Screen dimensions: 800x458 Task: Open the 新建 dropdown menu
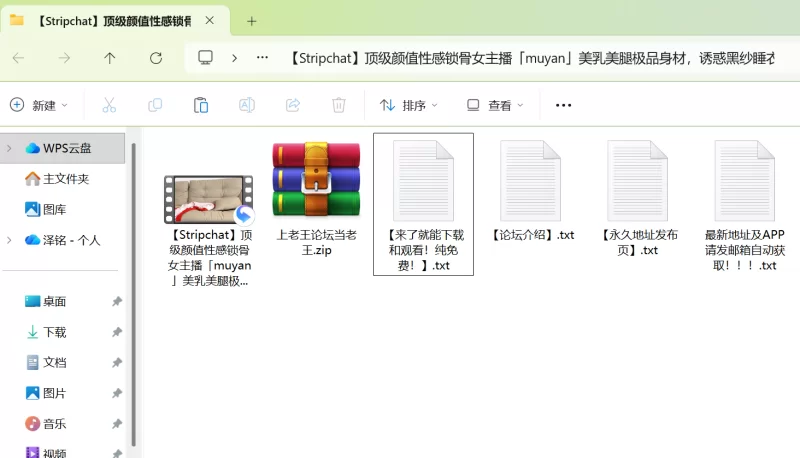(39, 105)
